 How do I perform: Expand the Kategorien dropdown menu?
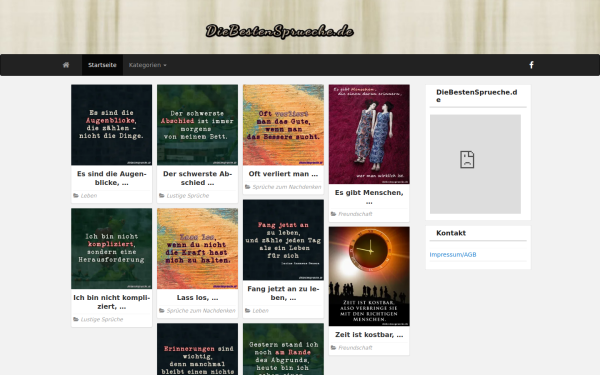147,65
